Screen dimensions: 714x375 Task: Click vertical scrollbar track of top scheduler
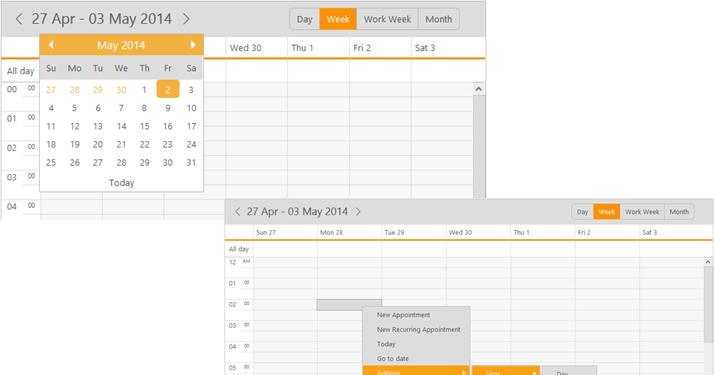pos(479,147)
